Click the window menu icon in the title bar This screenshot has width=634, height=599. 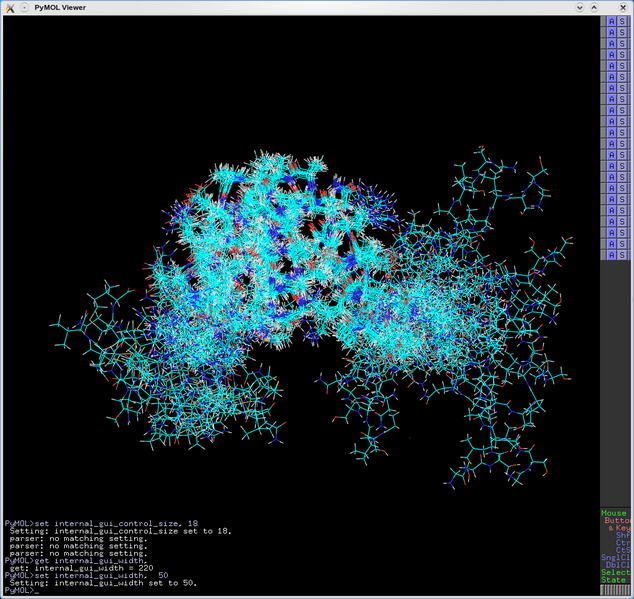coord(10,7)
